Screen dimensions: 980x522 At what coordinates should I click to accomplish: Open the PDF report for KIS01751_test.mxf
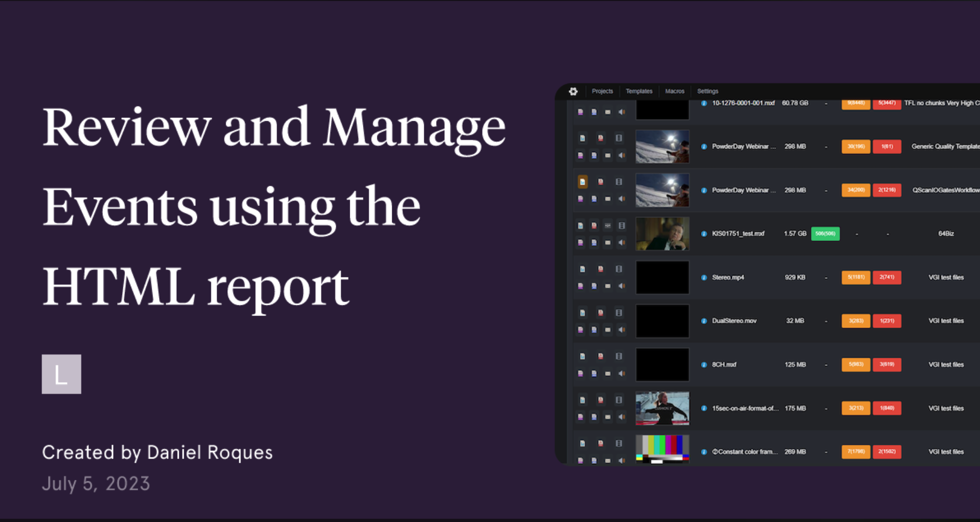coord(594,225)
